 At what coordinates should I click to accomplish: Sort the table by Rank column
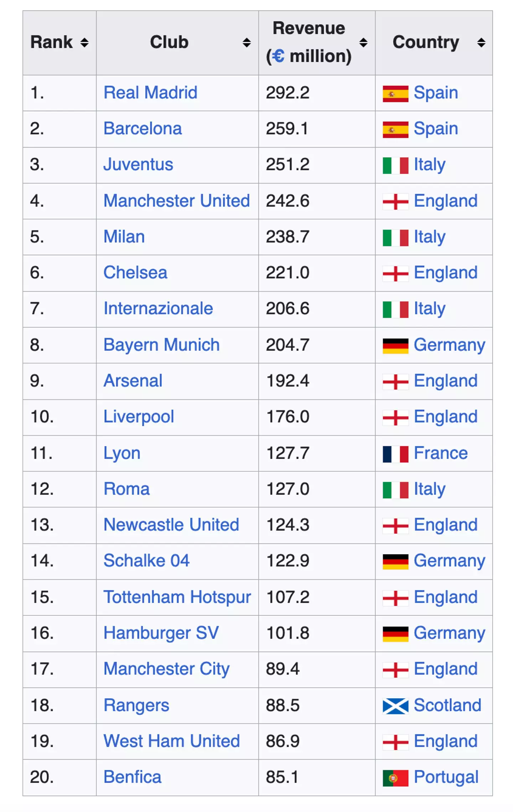pyautogui.click(x=84, y=42)
